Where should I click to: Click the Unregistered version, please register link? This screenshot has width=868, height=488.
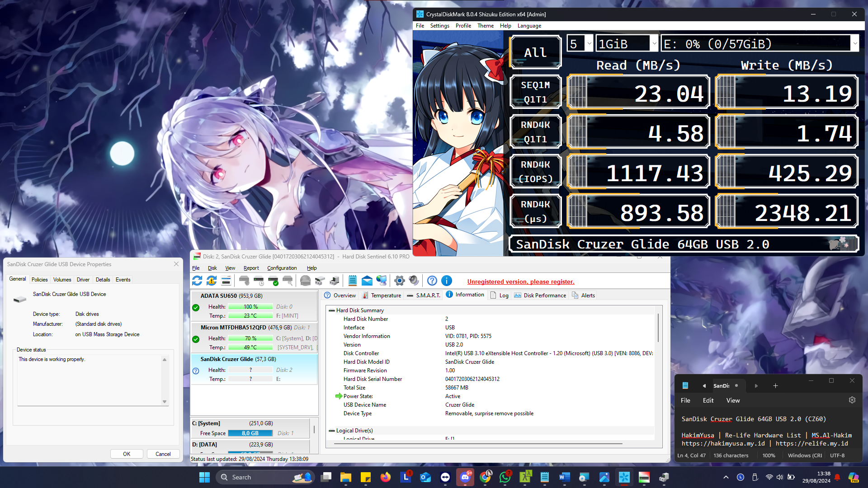click(x=521, y=282)
